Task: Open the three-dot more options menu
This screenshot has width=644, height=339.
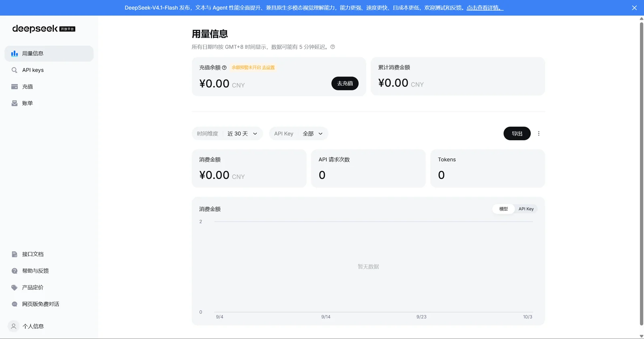Action: (x=539, y=134)
